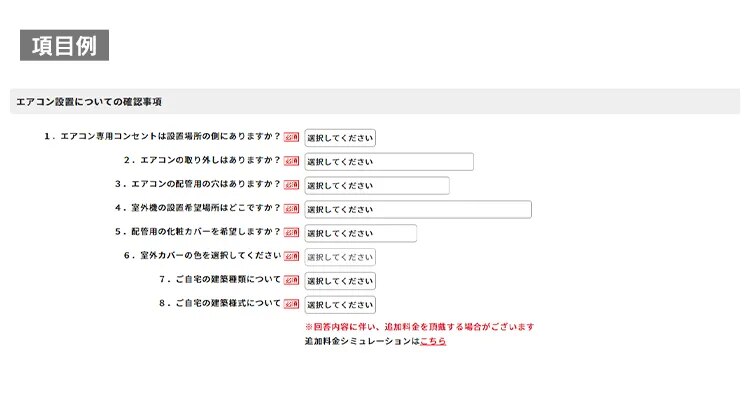Select the outdoor unit location dropdown
Viewport: 750px width, 400px height.
(417, 210)
